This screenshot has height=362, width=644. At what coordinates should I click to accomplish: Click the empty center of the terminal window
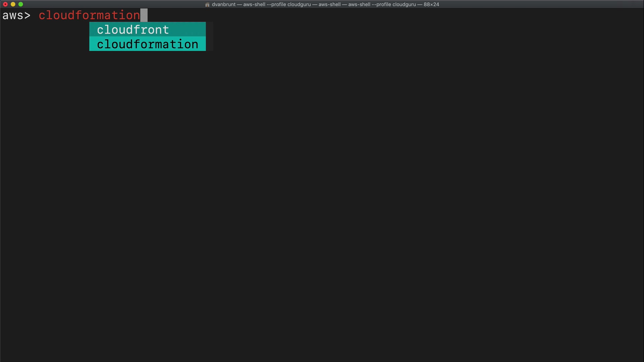[x=322, y=188]
